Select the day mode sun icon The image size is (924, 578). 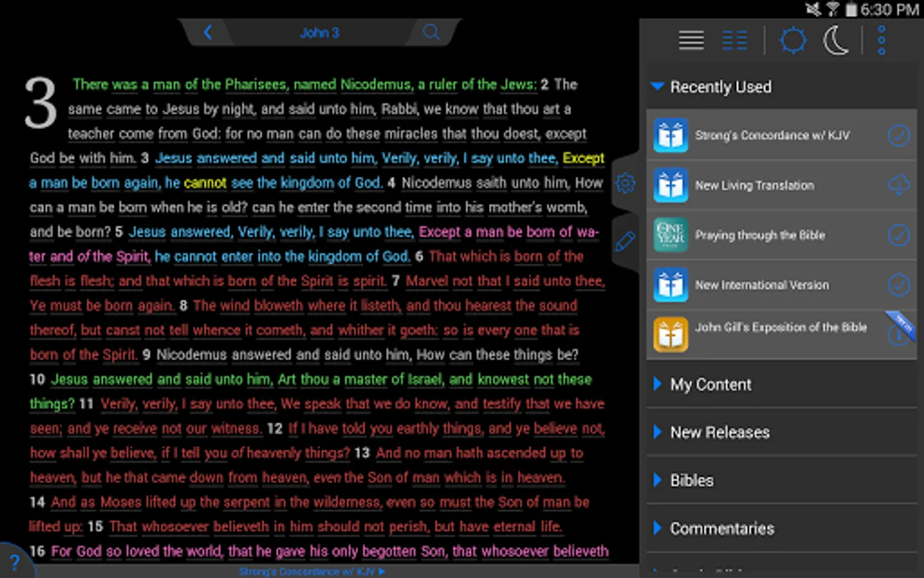[793, 40]
